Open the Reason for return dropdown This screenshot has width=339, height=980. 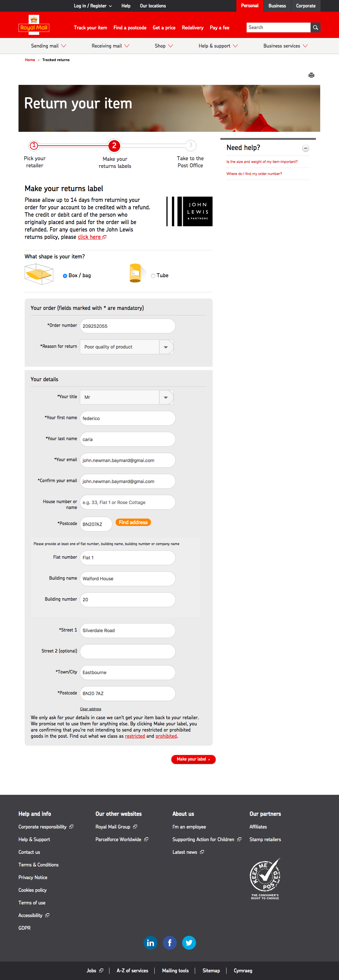(x=166, y=347)
